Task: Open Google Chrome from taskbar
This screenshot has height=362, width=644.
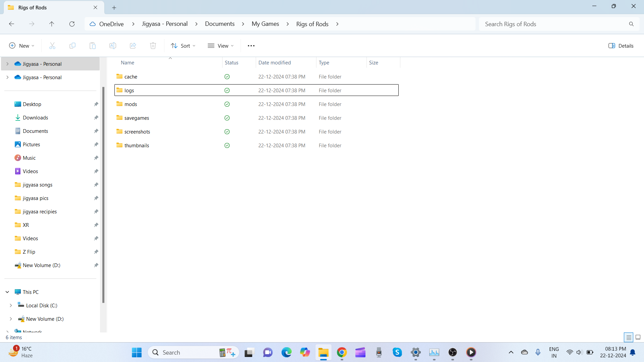Action: 342,352
